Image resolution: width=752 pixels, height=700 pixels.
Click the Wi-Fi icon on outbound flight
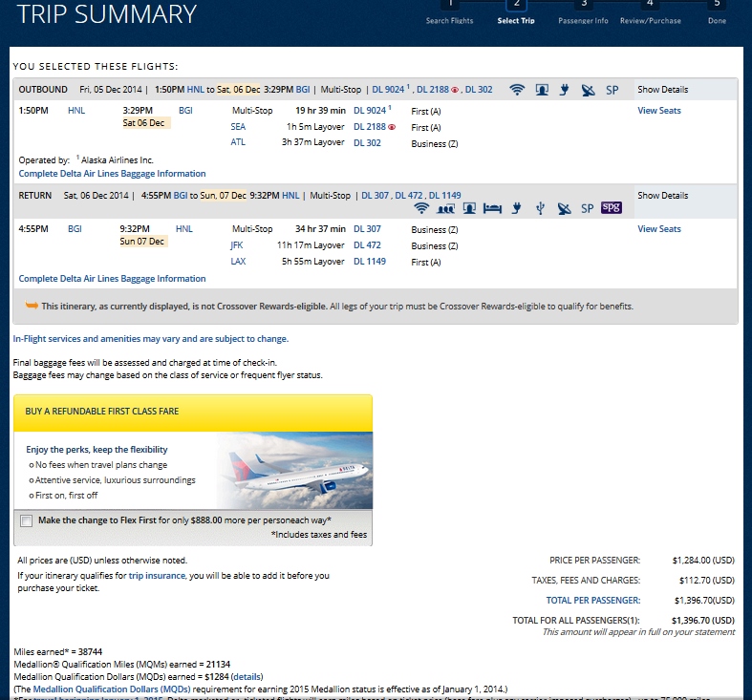pyautogui.click(x=517, y=90)
